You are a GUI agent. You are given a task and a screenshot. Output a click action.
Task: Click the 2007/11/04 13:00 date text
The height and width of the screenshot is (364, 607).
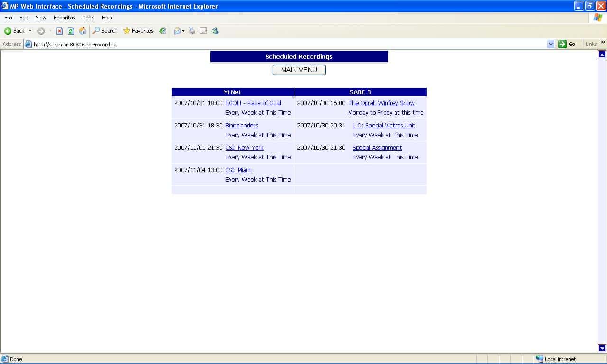click(198, 170)
